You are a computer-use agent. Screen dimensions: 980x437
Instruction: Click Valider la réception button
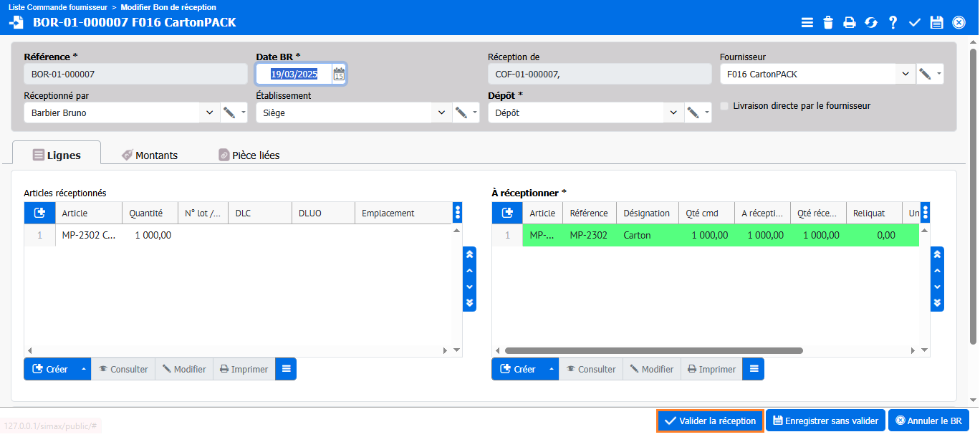point(710,421)
